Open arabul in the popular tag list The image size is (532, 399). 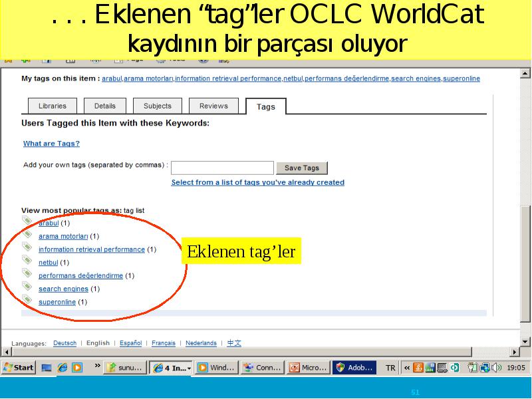pyautogui.click(x=49, y=223)
